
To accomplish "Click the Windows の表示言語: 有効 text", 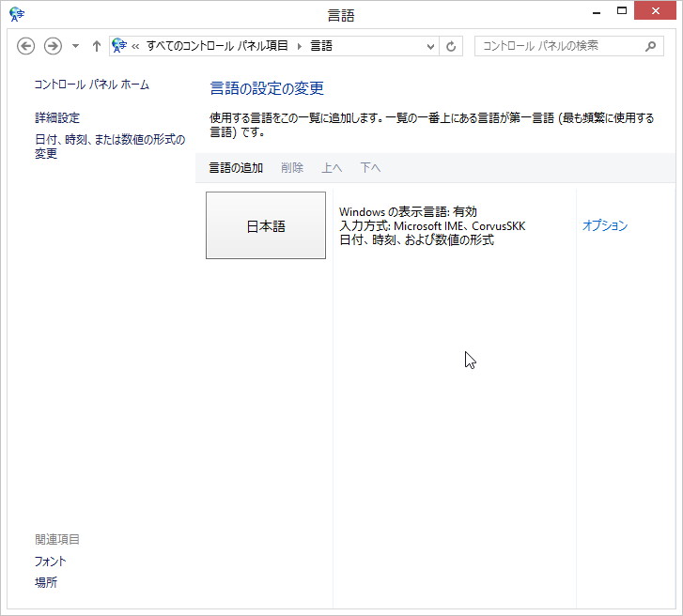I will tap(408, 212).
